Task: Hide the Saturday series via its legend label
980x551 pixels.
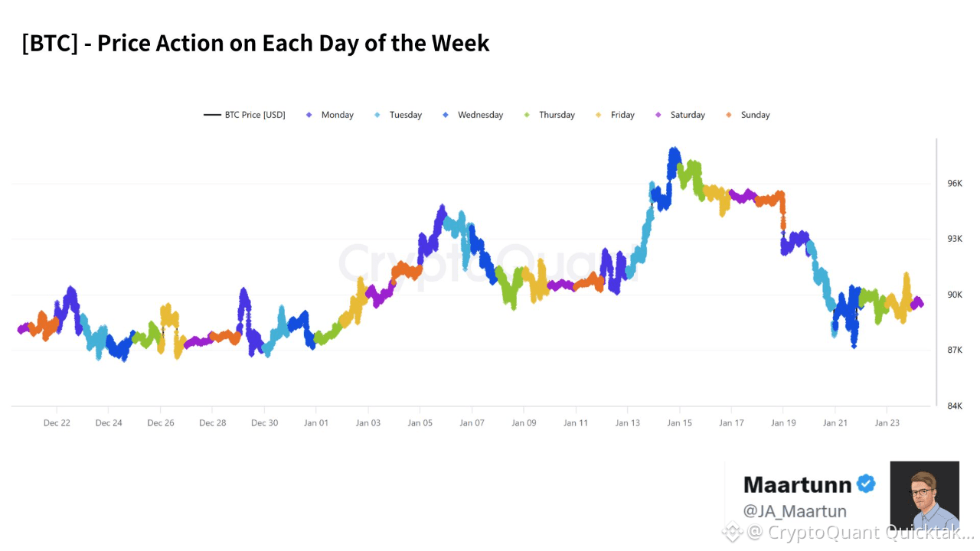Action: pos(688,115)
